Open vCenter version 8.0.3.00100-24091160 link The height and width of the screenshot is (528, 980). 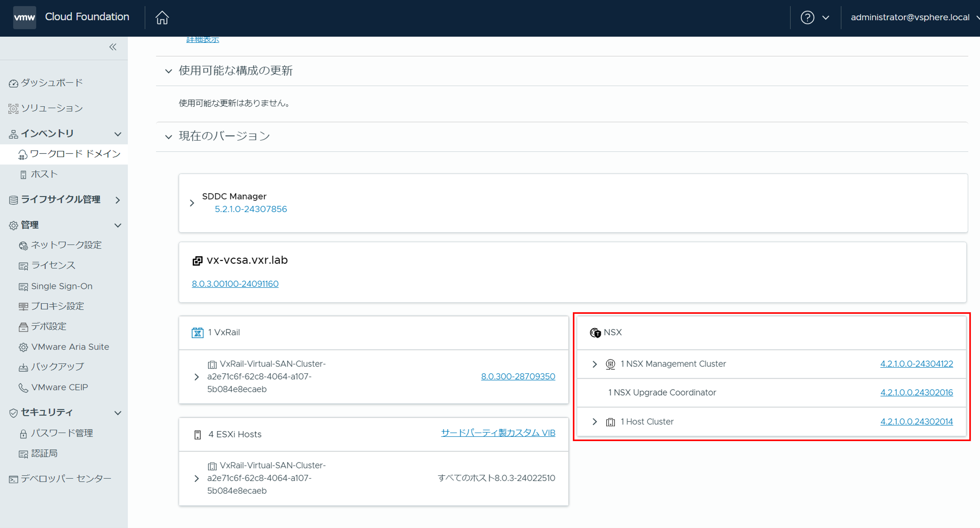[x=235, y=284]
